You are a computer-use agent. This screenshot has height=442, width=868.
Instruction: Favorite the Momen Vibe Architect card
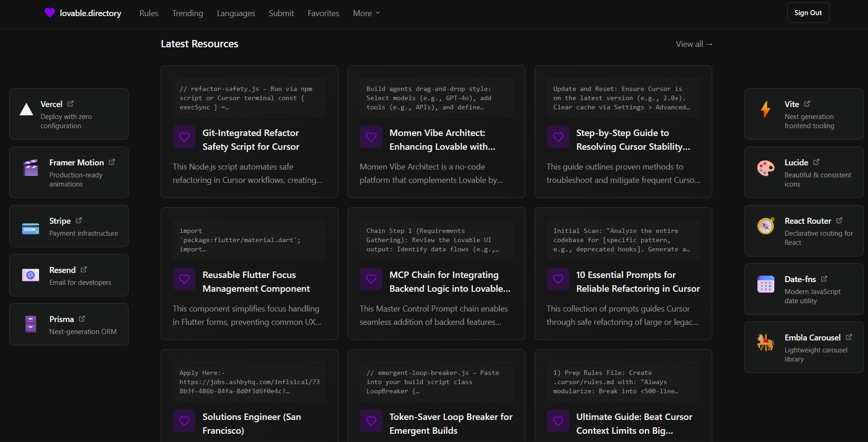[x=371, y=137]
